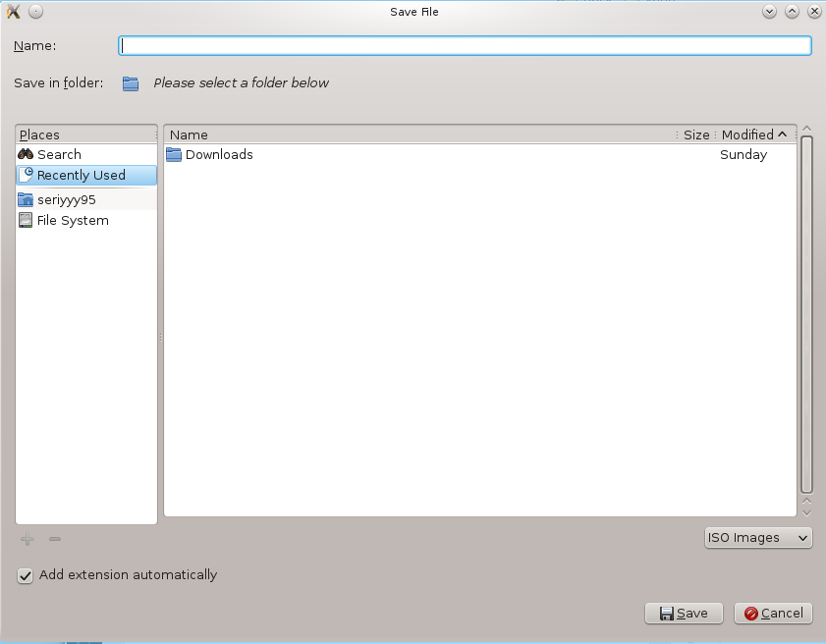Select Recently Used in the Places list
Screen dimensions: 826x644
[86, 176]
